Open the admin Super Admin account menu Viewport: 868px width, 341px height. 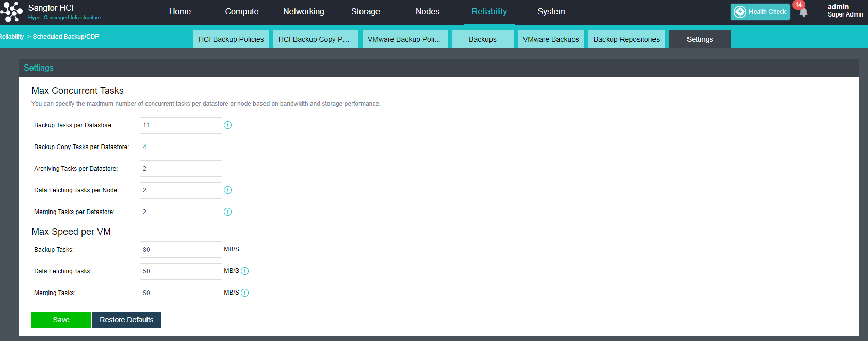click(x=844, y=11)
